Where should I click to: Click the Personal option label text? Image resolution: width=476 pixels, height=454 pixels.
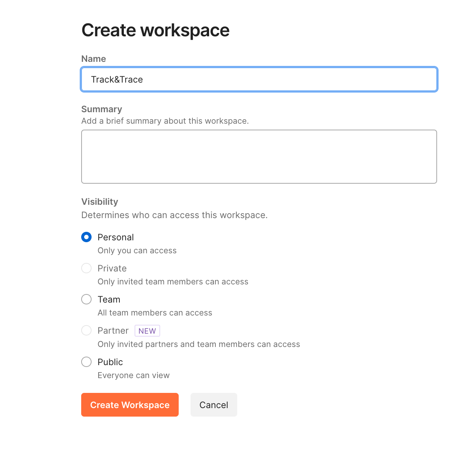pos(115,237)
